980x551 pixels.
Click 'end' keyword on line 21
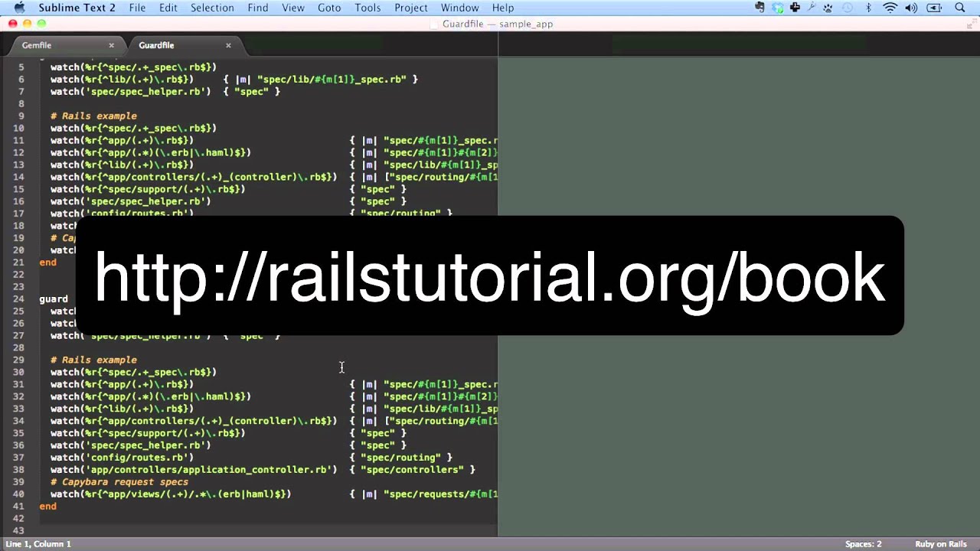[x=47, y=262]
